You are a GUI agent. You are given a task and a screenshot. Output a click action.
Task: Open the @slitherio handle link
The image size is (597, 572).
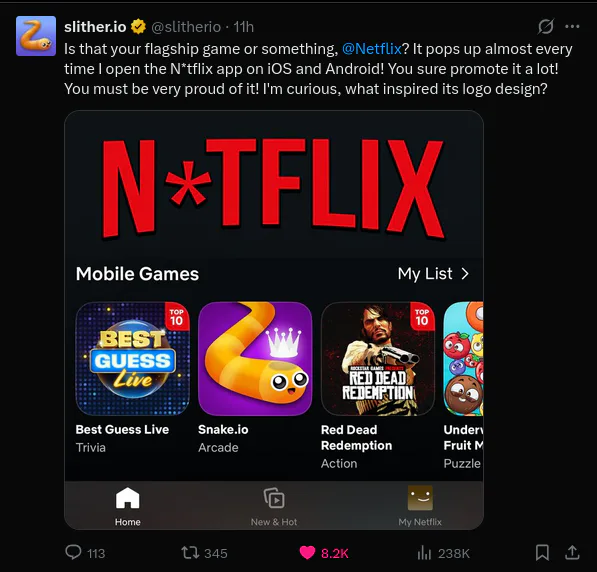(x=186, y=27)
